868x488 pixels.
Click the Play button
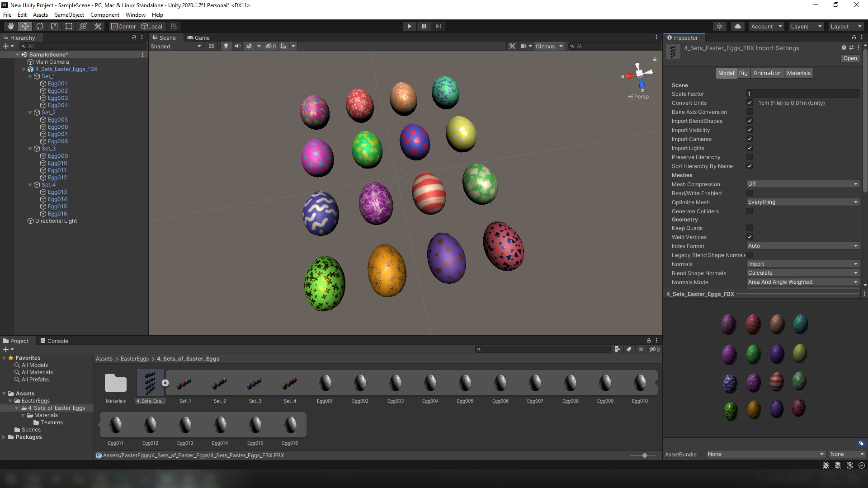click(x=409, y=26)
